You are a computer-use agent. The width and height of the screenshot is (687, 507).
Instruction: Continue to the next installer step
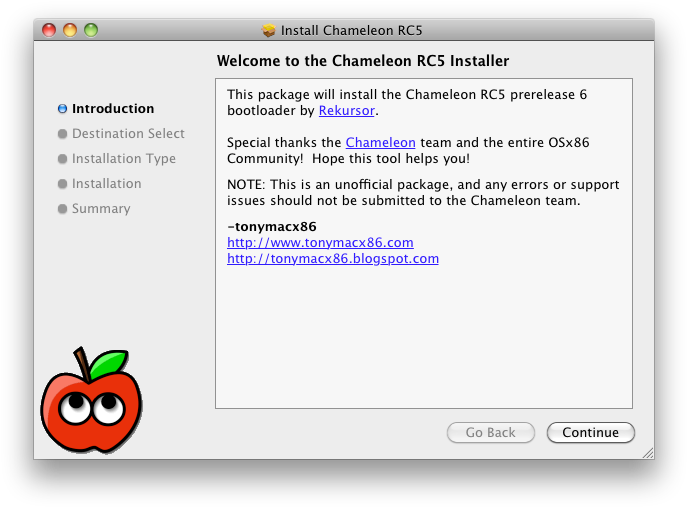[x=591, y=433]
